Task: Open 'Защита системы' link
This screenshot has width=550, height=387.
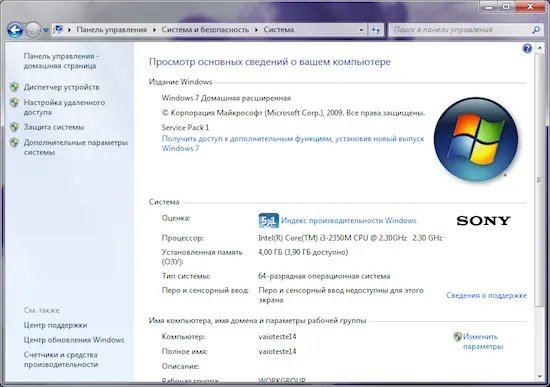Action: pos(54,127)
